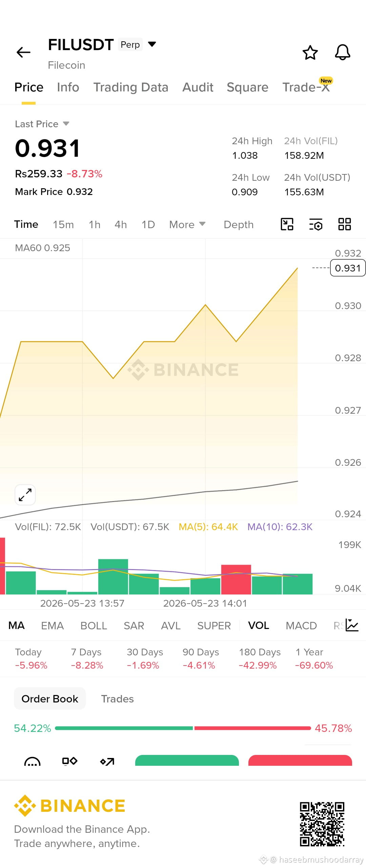This screenshot has width=366, height=868.
Task: Select the Trades view
Action: [117, 699]
